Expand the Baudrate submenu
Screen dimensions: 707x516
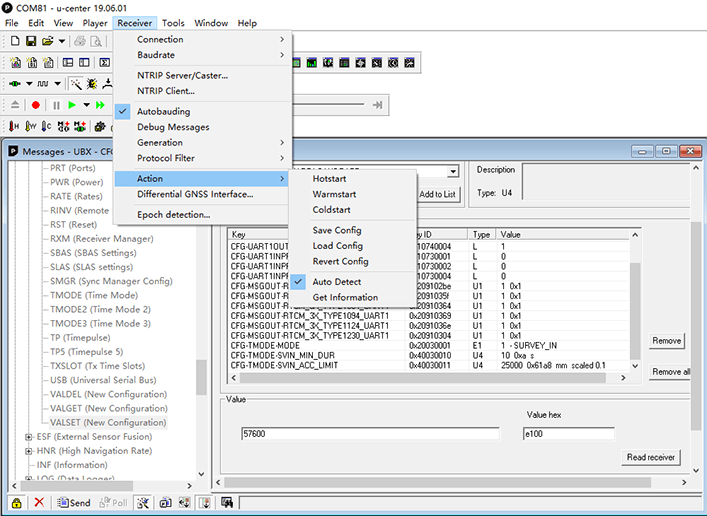[x=201, y=55]
